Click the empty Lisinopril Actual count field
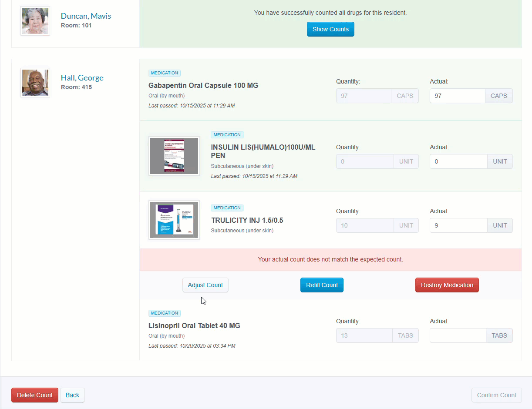 (458, 335)
